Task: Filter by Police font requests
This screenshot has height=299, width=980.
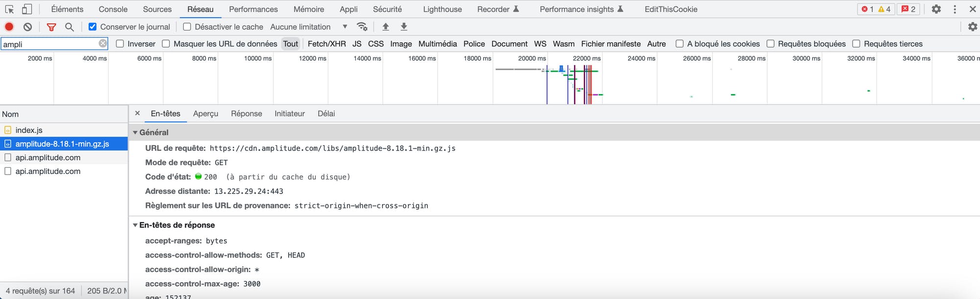Action: click(474, 44)
